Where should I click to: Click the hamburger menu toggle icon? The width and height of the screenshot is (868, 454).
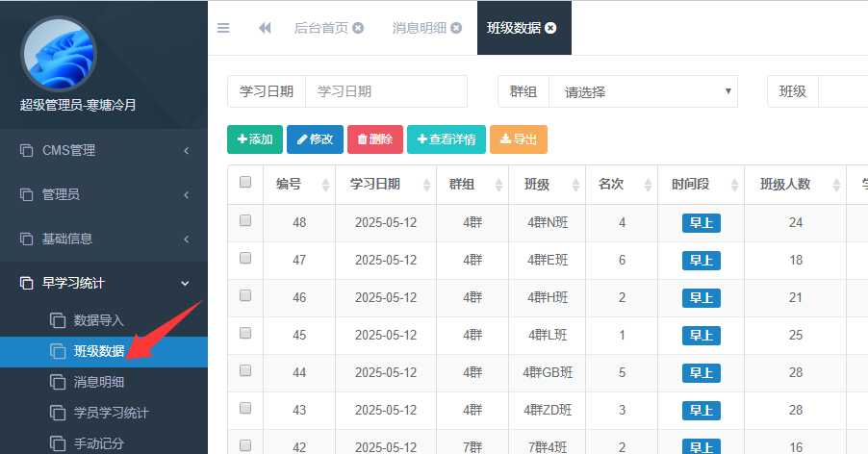[x=223, y=28]
